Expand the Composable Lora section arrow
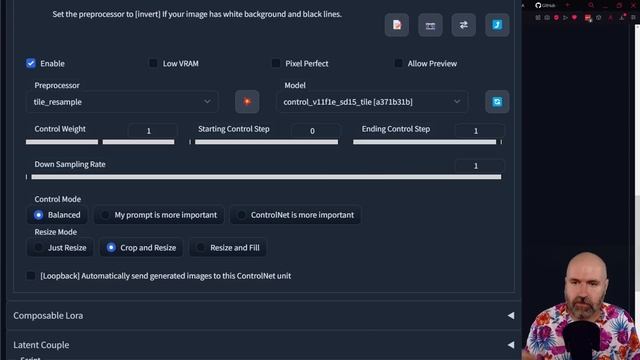This screenshot has width=640, height=360. tap(511, 316)
